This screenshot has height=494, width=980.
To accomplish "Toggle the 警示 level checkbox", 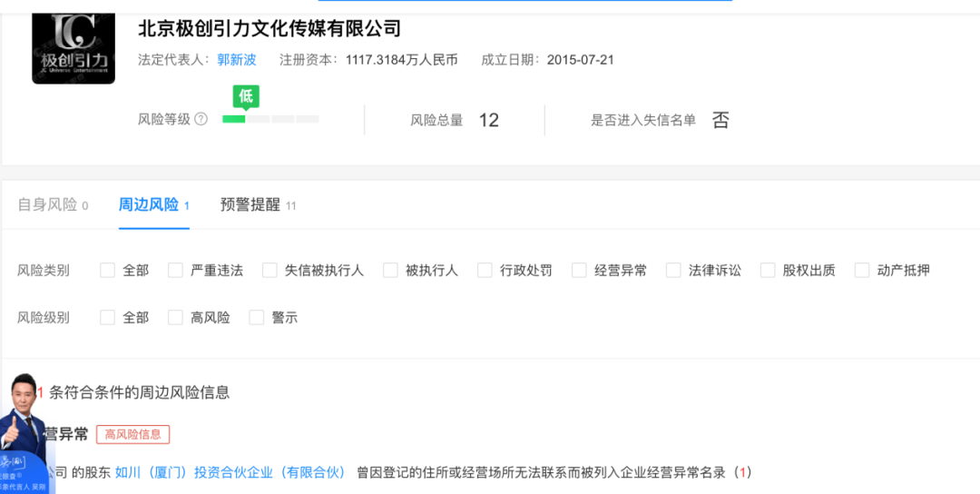I will (x=257, y=317).
